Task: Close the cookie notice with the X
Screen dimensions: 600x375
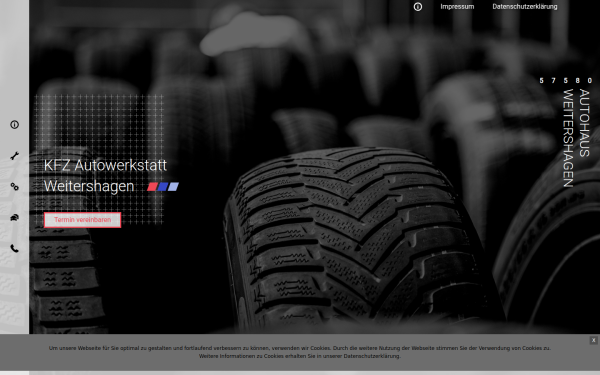Action: (x=593, y=340)
